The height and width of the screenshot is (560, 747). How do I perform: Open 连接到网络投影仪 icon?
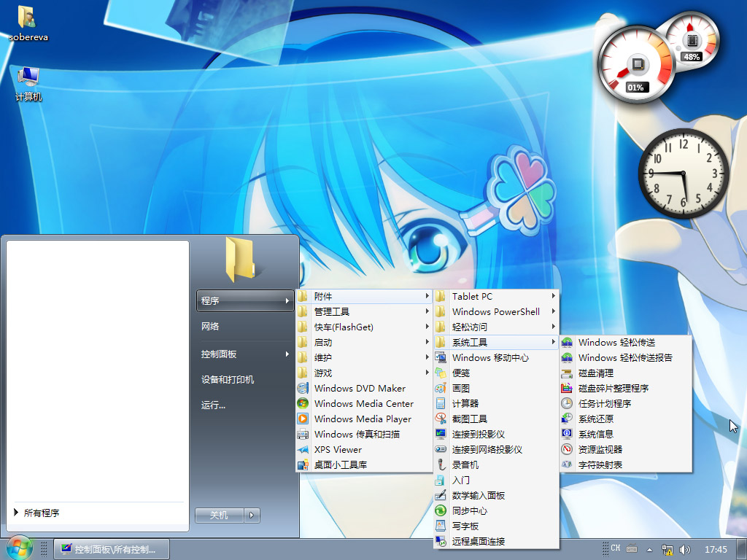441,449
